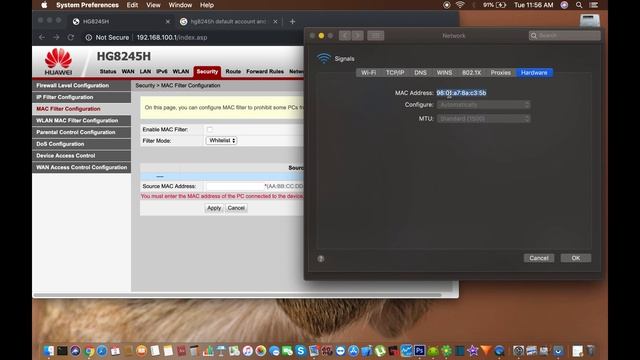Launch Skype from the Dock

[300, 350]
